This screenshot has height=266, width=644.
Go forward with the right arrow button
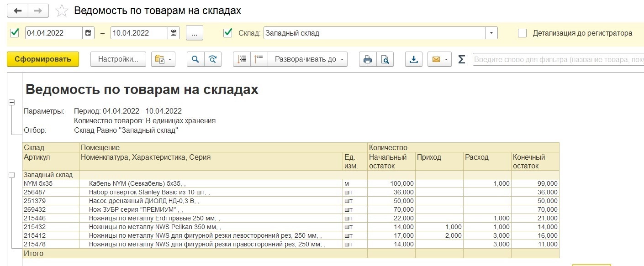pos(38,10)
